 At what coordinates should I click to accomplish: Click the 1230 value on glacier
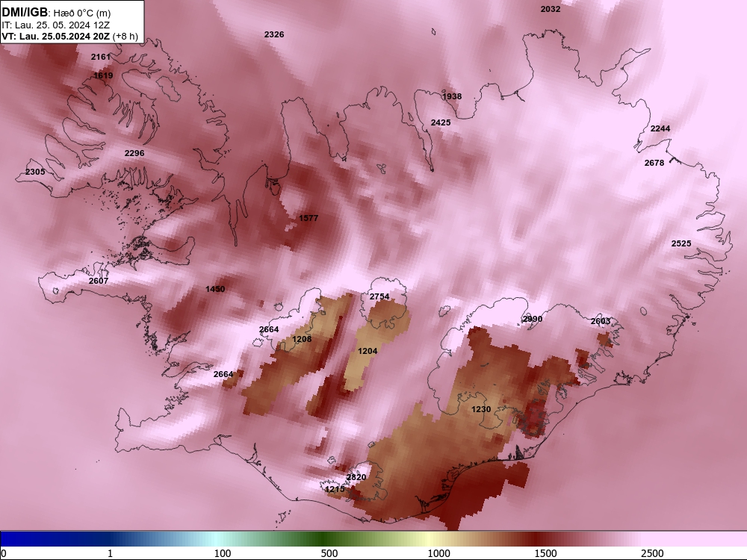[481, 409]
